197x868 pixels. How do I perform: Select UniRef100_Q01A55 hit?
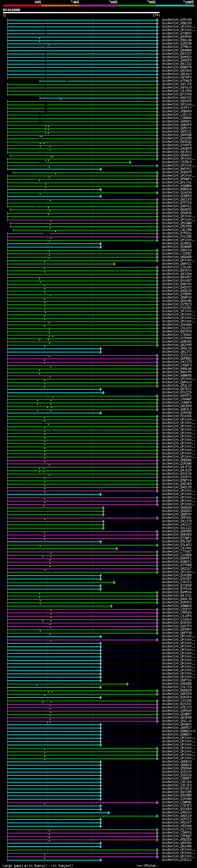pos(177,139)
